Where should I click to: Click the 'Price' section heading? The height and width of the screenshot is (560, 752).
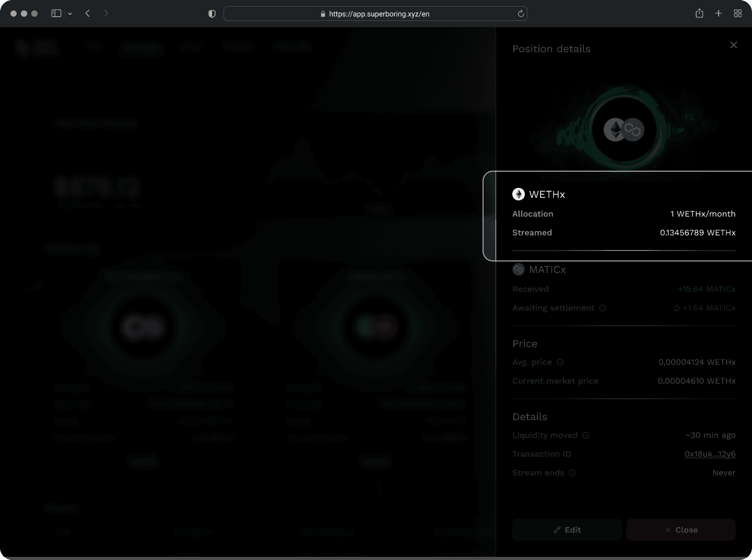(x=525, y=343)
